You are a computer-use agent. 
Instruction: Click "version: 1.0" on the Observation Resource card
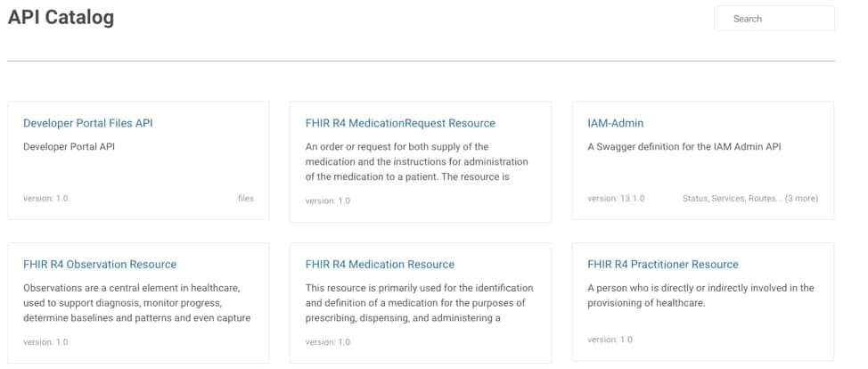45,341
